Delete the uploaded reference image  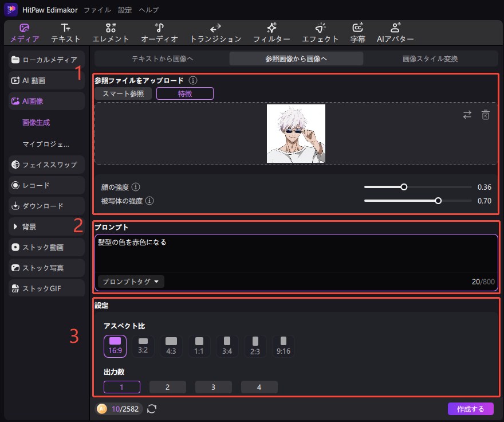(485, 115)
